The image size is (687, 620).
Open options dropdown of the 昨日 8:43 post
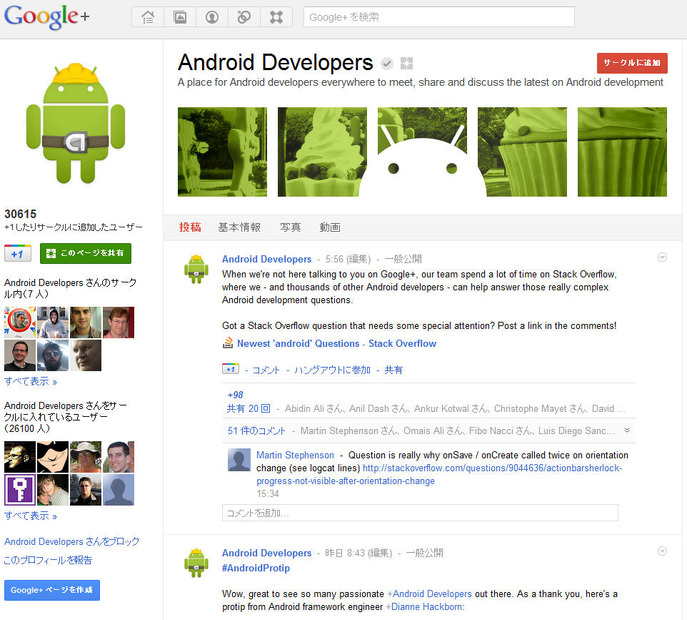(x=662, y=551)
